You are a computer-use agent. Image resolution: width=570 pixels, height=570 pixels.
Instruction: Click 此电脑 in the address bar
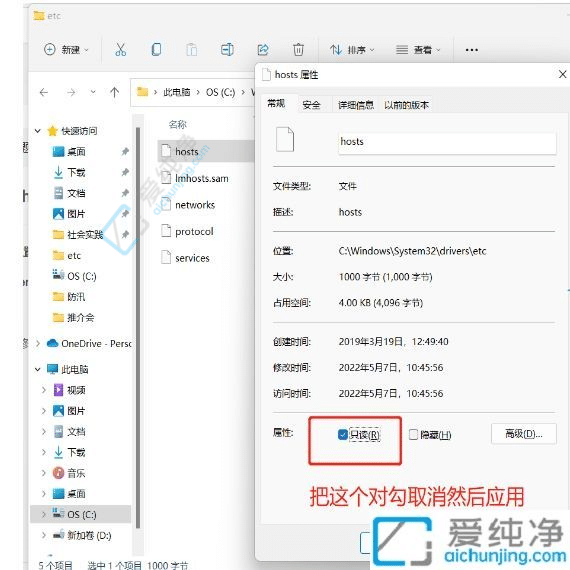coord(176,92)
